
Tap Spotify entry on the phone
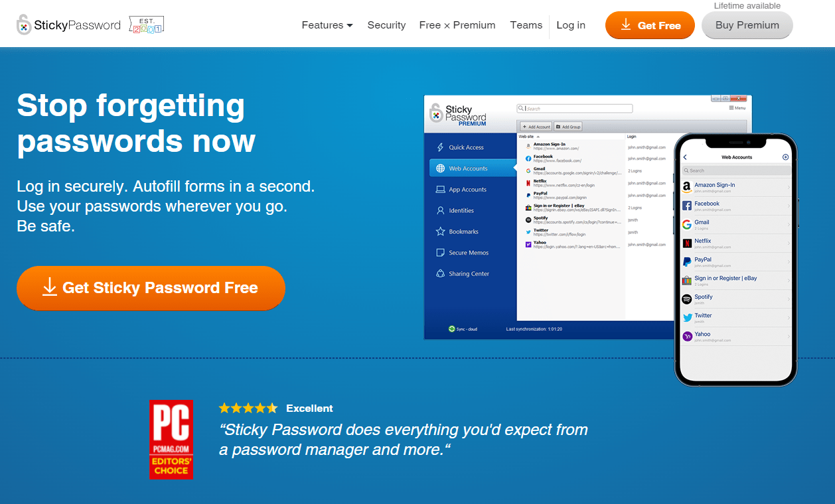(736, 299)
